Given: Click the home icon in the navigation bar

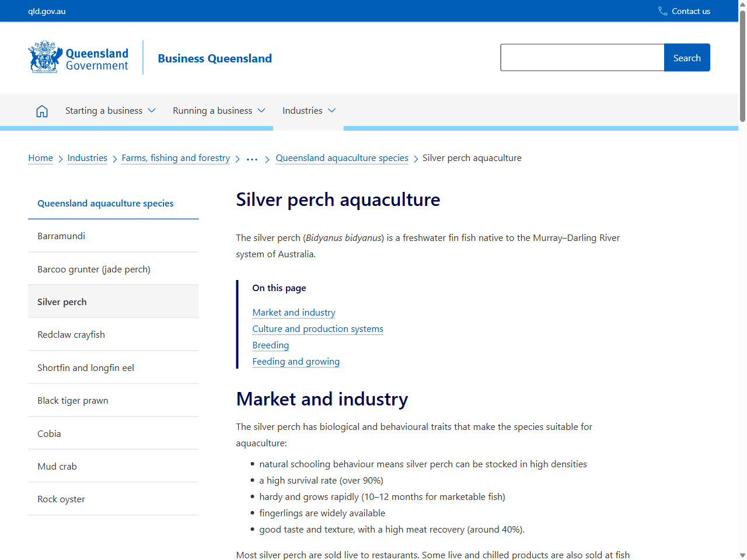Looking at the screenshot, I should click(x=41, y=110).
